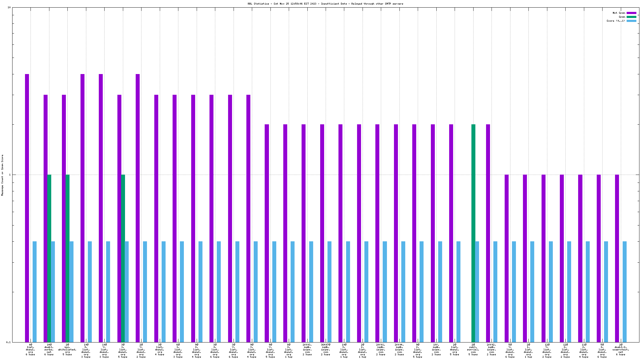Click the purple Not Spam legend swatch

pyautogui.click(x=631, y=13)
